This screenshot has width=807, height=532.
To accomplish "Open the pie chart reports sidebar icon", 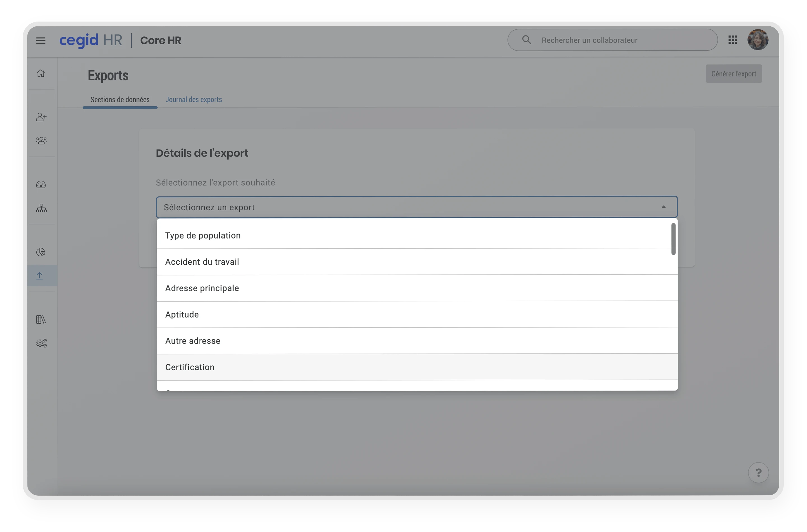I will (41, 252).
